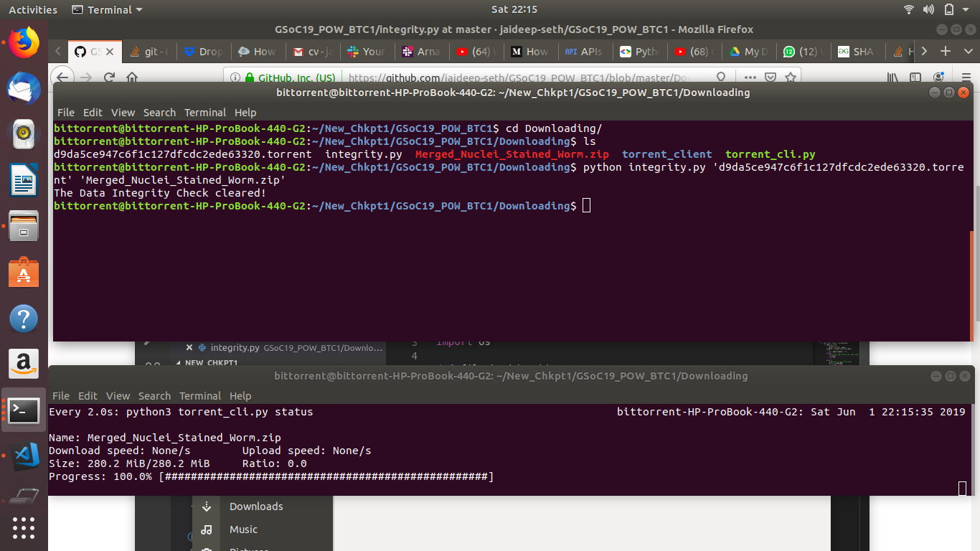
Task: Switch to Terminal via dock icon
Action: coord(24,410)
